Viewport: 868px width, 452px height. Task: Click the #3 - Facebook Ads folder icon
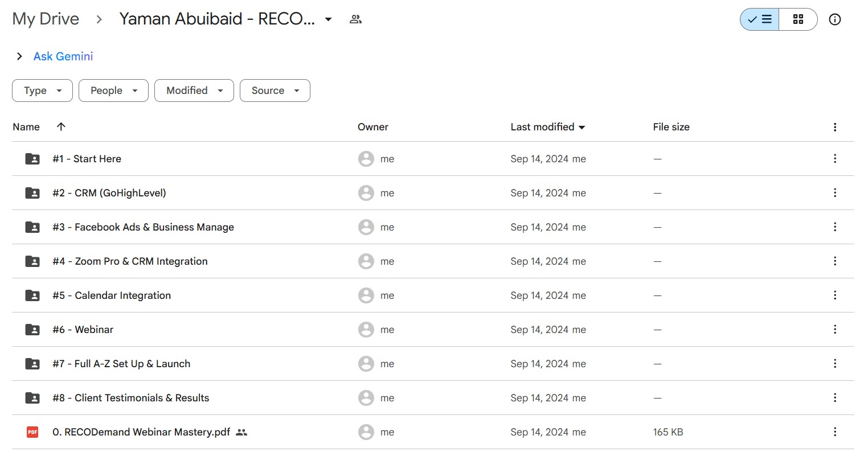click(x=32, y=227)
